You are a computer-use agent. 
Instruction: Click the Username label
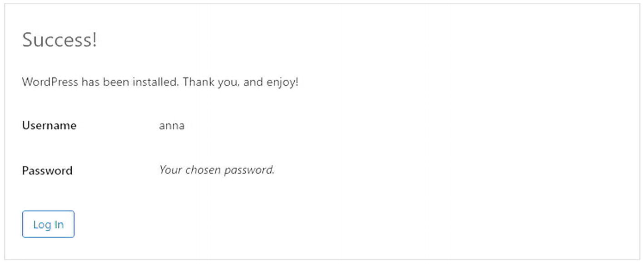(x=49, y=126)
